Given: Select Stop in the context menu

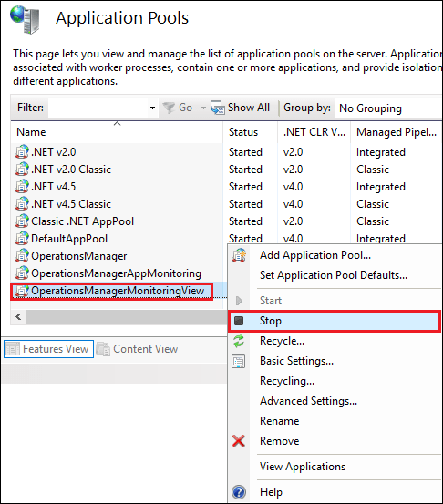Looking at the screenshot, I should pyautogui.click(x=335, y=321).
